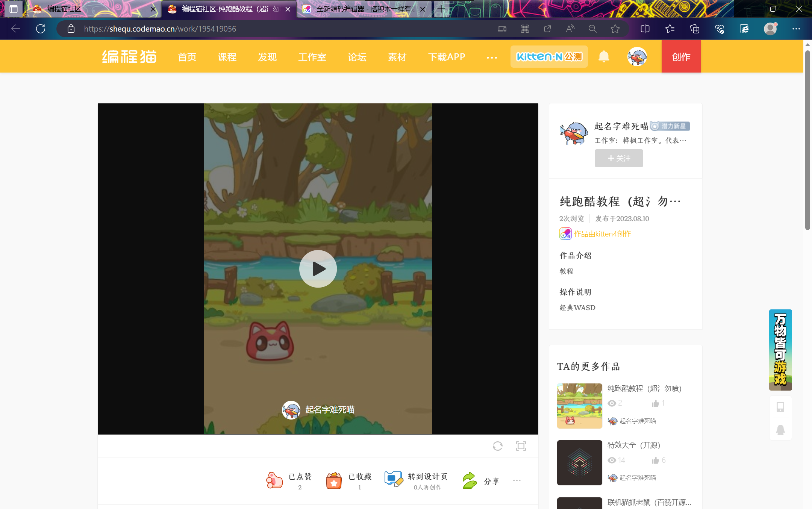This screenshot has width=812, height=509.
Task: Open author name under 特效大全 work
Action: (638, 478)
